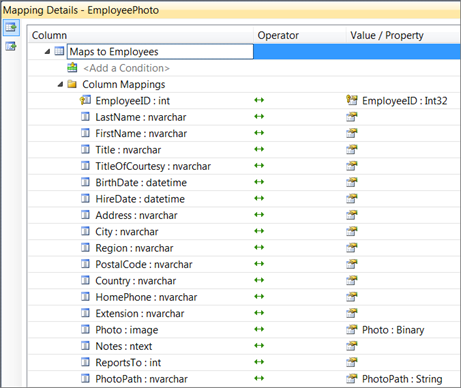461x388 pixels.
Task: Click the Add a Condition icon
Action: coord(72,68)
